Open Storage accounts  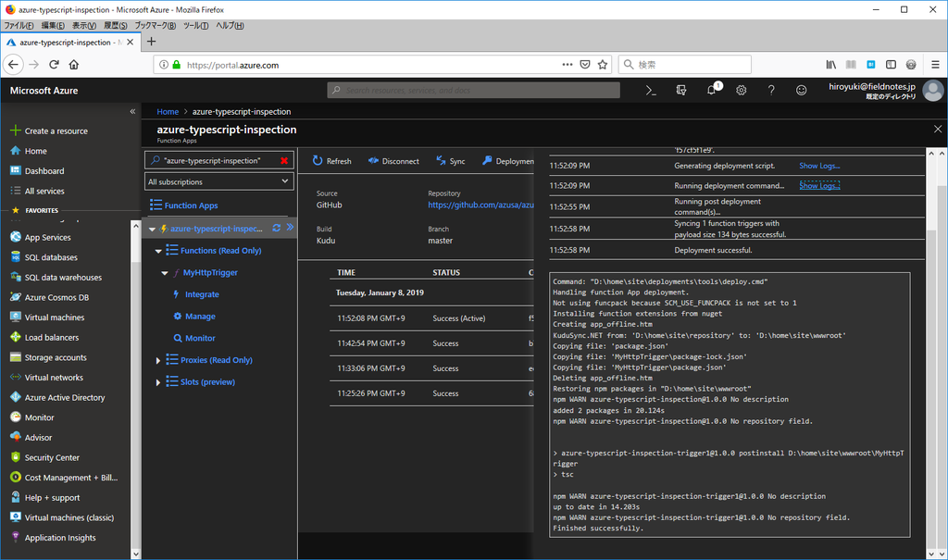[x=48, y=356]
